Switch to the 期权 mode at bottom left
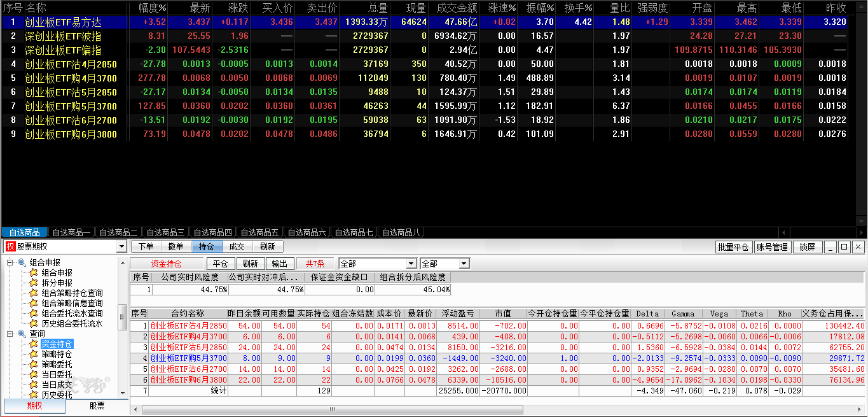868x417 pixels. 35,406
